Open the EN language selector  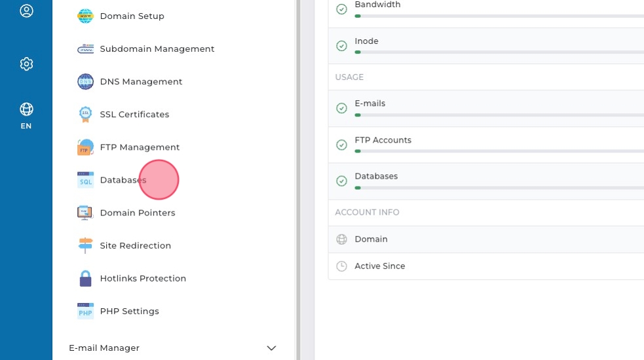[x=26, y=115]
